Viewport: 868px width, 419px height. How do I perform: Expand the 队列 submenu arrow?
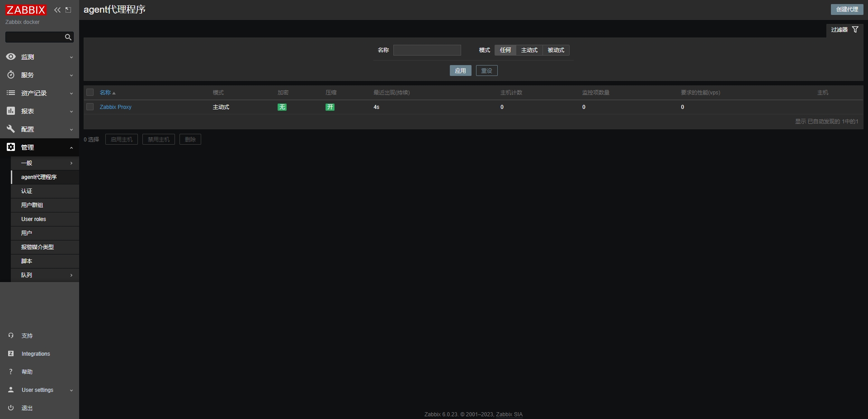(71, 275)
